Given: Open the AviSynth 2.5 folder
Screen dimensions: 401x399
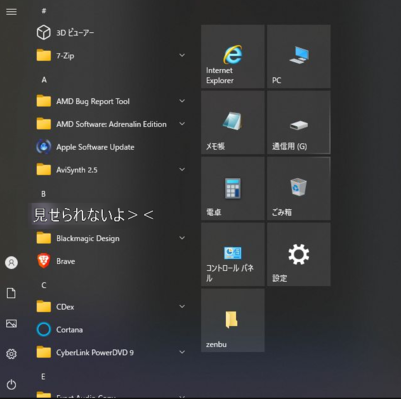Looking at the screenshot, I should [x=110, y=170].
